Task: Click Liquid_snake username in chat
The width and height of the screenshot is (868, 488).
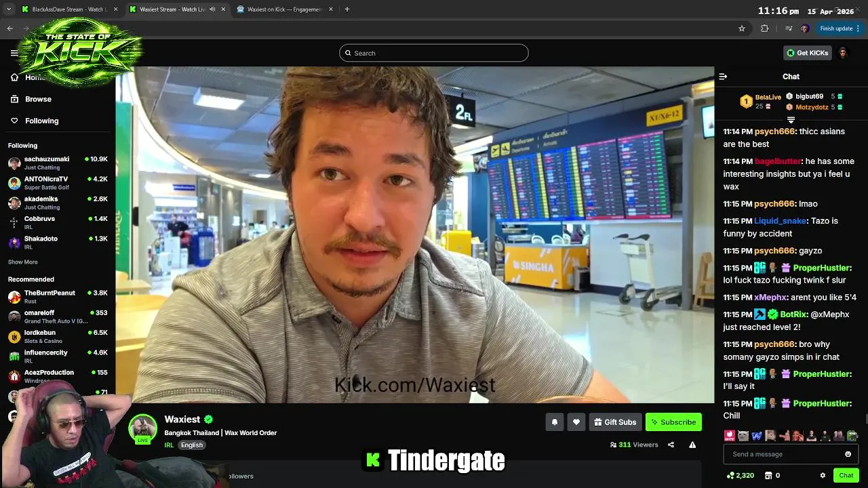Action: pos(780,221)
